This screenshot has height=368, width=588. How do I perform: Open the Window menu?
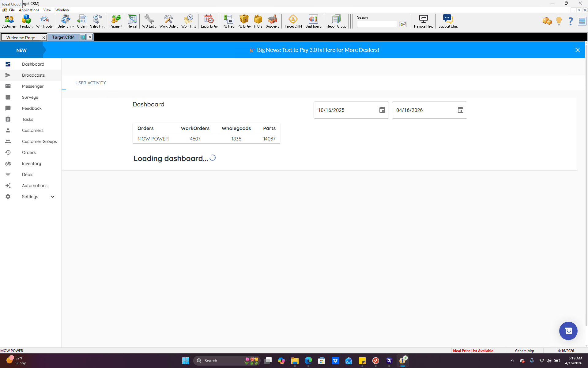point(62,10)
